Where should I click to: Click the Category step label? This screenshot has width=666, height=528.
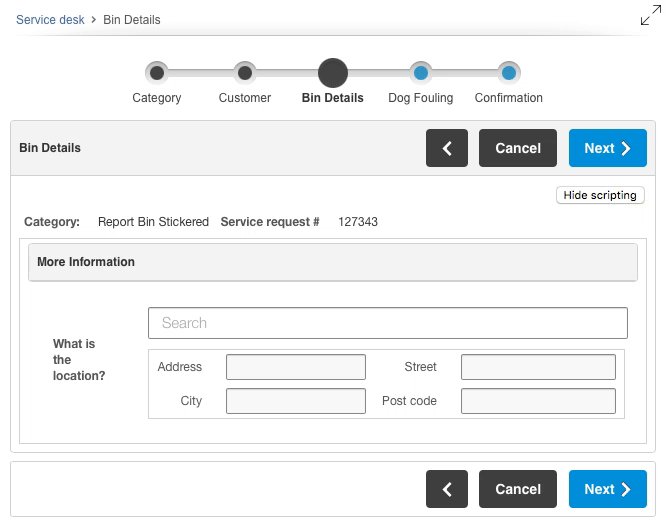(157, 98)
